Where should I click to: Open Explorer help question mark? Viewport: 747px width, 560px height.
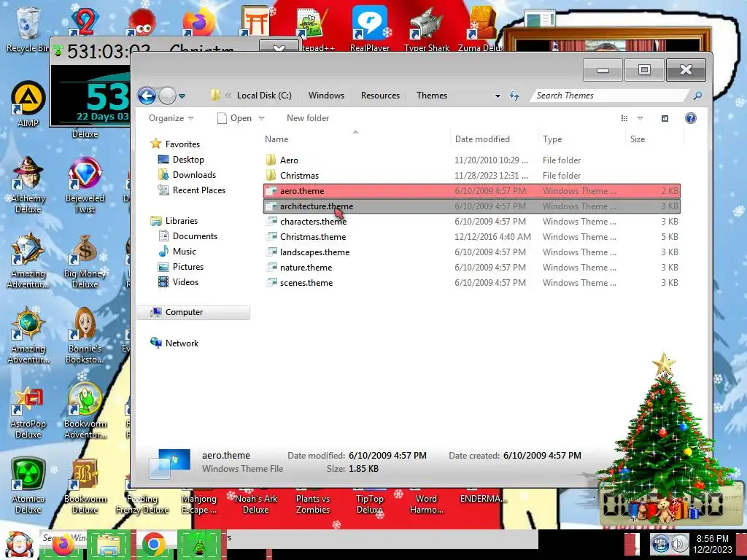pyautogui.click(x=690, y=118)
